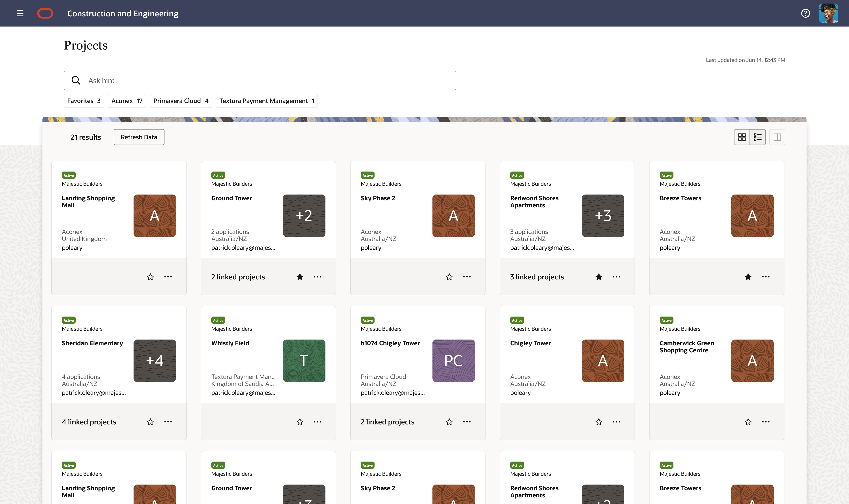
Task: Open more options for Breeze Towers
Action: [x=766, y=277]
